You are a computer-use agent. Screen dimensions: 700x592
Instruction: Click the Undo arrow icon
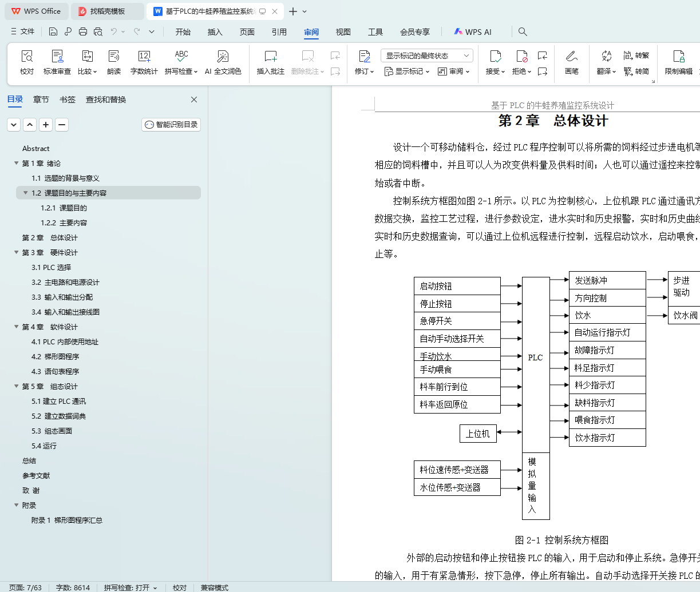tap(114, 31)
